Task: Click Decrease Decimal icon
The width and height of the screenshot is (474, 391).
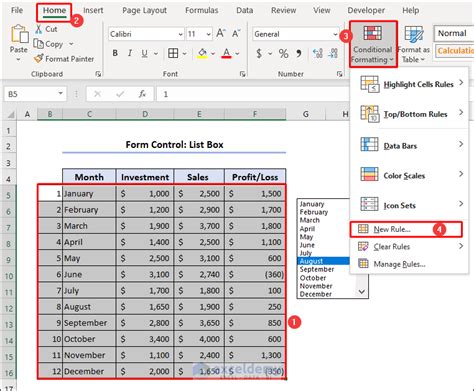Action: 333,53
